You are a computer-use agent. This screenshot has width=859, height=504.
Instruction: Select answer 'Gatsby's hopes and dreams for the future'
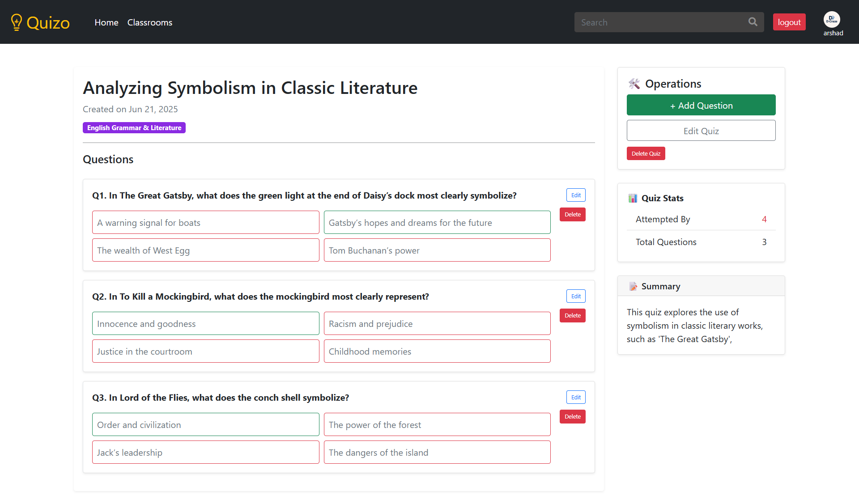(437, 223)
